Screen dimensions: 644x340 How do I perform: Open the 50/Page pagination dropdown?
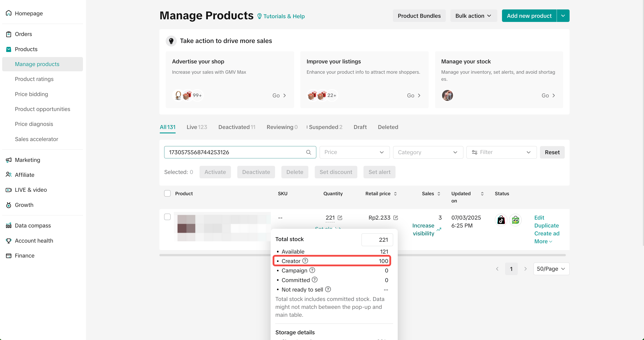[x=551, y=269]
